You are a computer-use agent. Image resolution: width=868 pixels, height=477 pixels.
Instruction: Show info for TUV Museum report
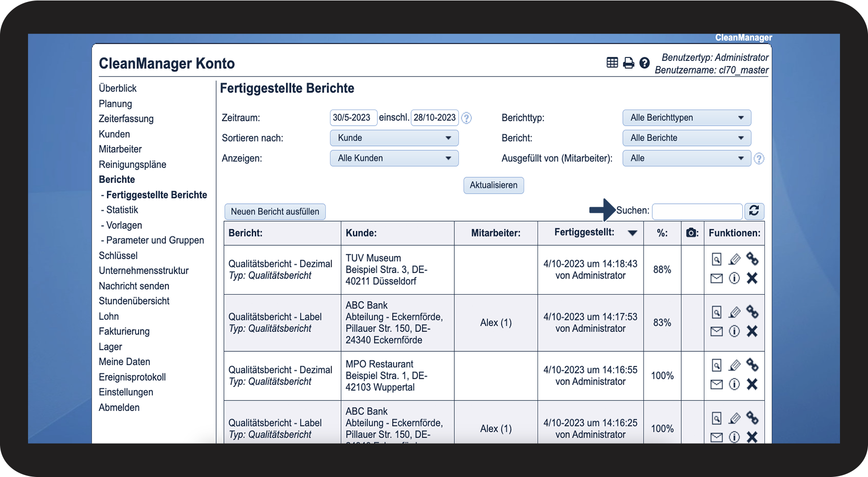click(734, 279)
